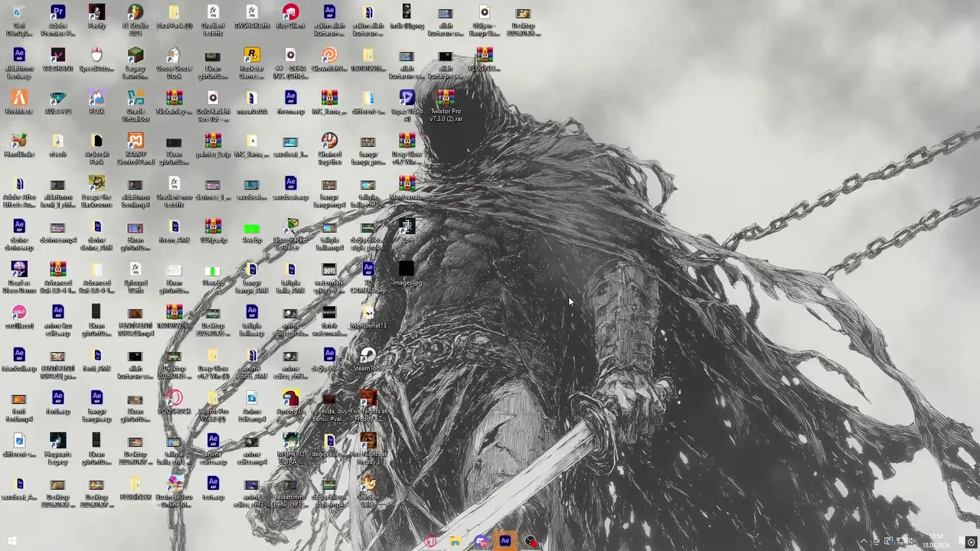This screenshot has height=551, width=980.
Task: Open the AULA F75 shortcut
Action: coord(57,103)
